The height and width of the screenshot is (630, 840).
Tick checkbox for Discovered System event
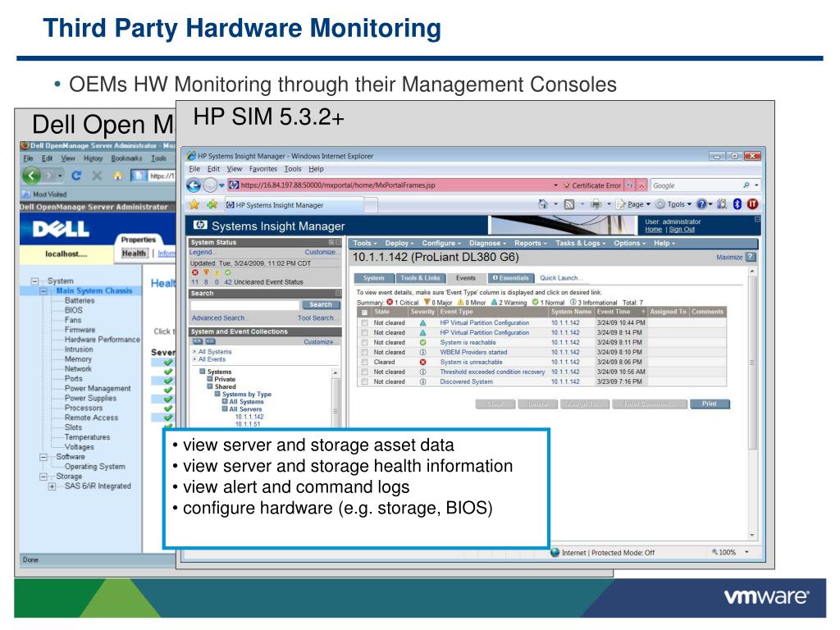(364, 382)
